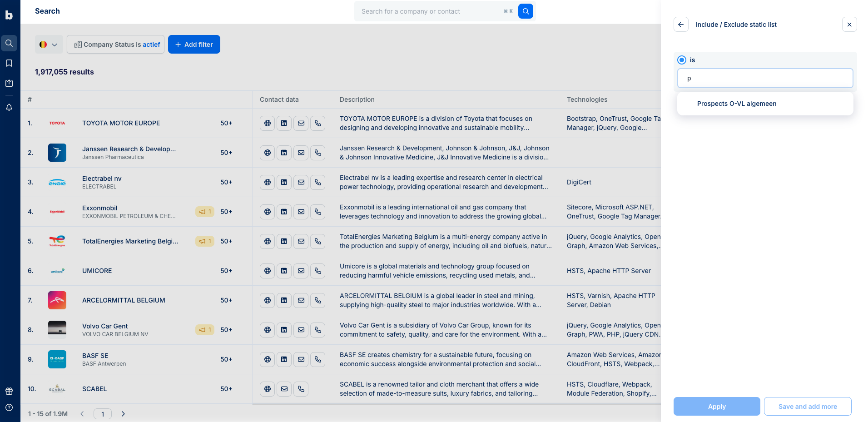This screenshot has width=868, height=422.
Task: Click 'HSTS, Apache HTTP Server' cell
Action: (x=609, y=271)
